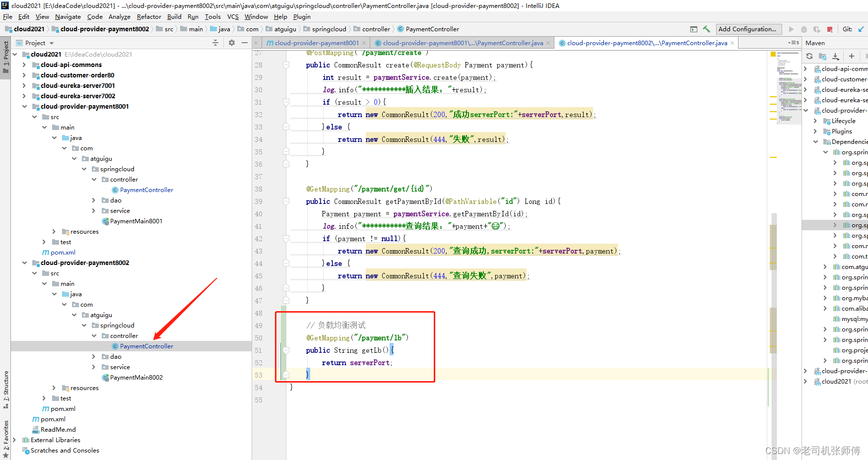The width and height of the screenshot is (868, 460).
Task: Open pom.xml under cloud-provider-payment8002
Action: pyautogui.click(x=63, y=409)
